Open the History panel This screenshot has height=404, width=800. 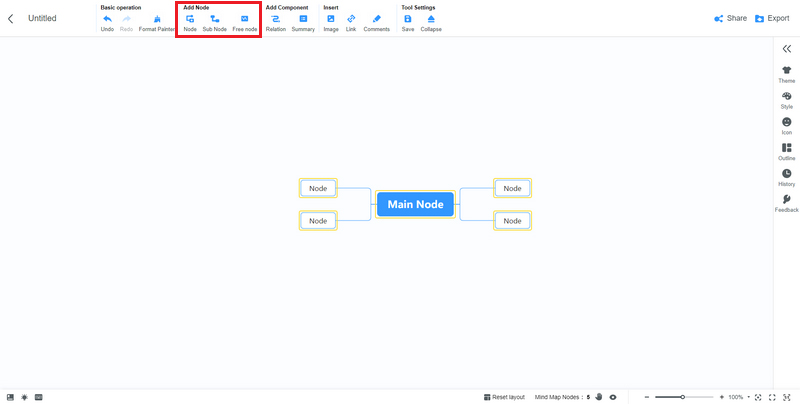point(787,178)
